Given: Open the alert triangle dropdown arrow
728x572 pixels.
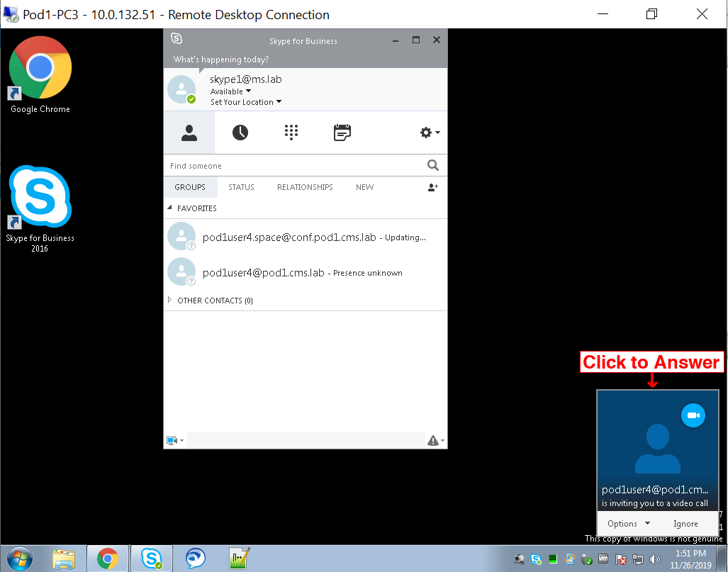Looking at the screenshot, I should [x=442, y=441].
